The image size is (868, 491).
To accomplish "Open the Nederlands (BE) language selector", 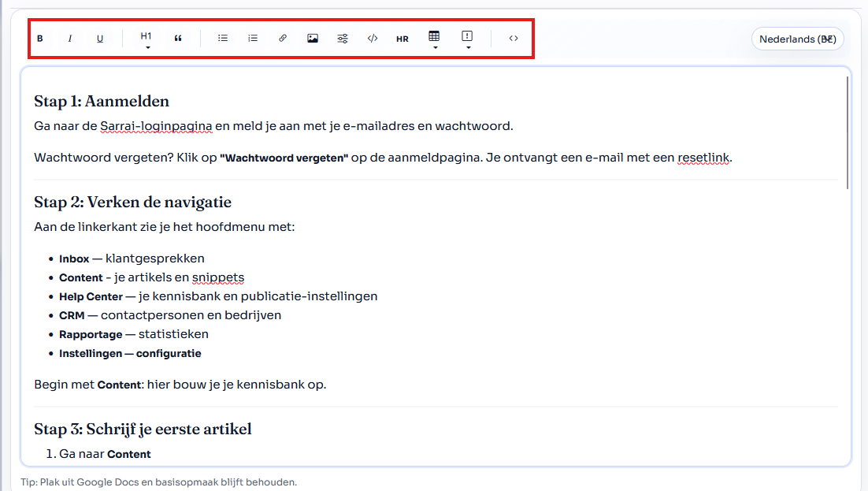I will [x=797, y=38].
